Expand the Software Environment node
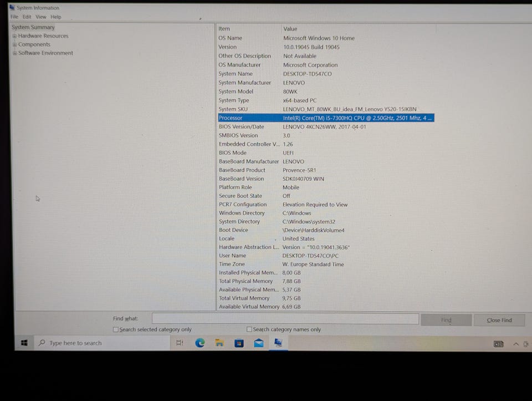The image size is (532, 401). [14, 53]
